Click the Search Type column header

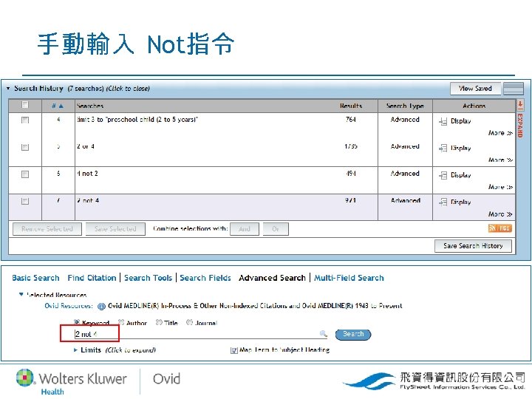coord(405,106)
